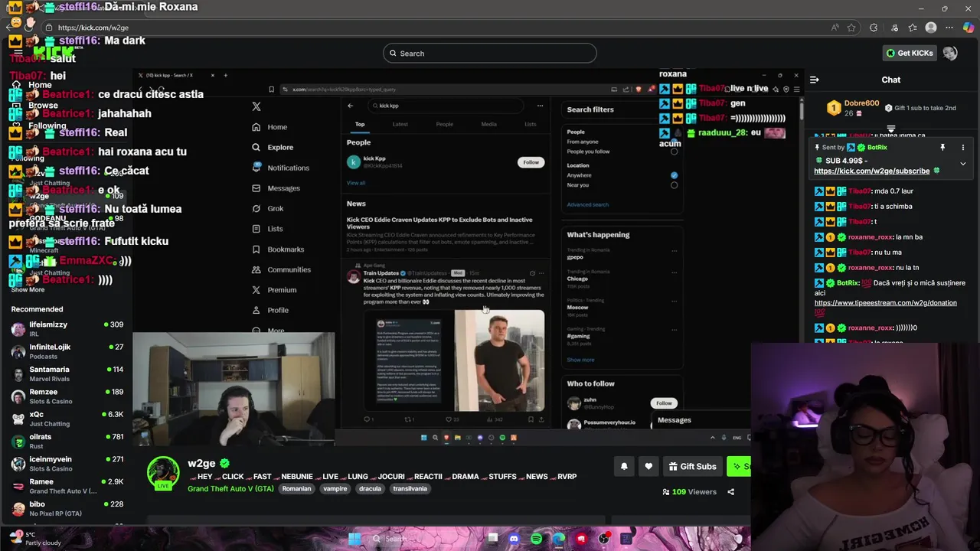The image size is (980, 551).
Task: Click Gift 1 sub to take 2nd text
Action: pyautogui.click(x=920, y=108)
